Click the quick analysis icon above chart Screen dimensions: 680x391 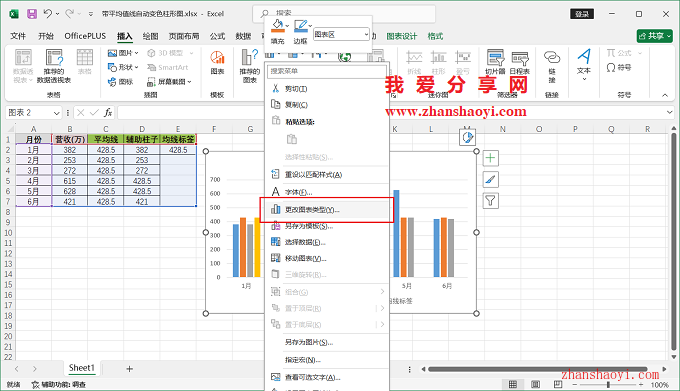point(467,137)
